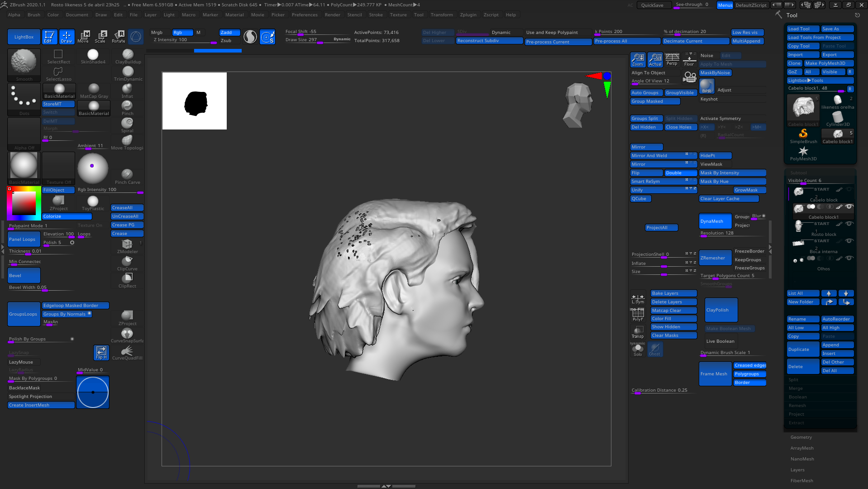Choose the ClayBuildup brush icon
The height and width of the screenshot is (489, 868).
click(128, 56)
